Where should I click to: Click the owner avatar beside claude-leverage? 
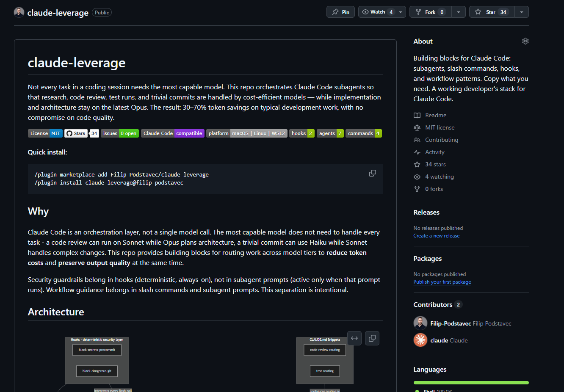tap(19, 12)
